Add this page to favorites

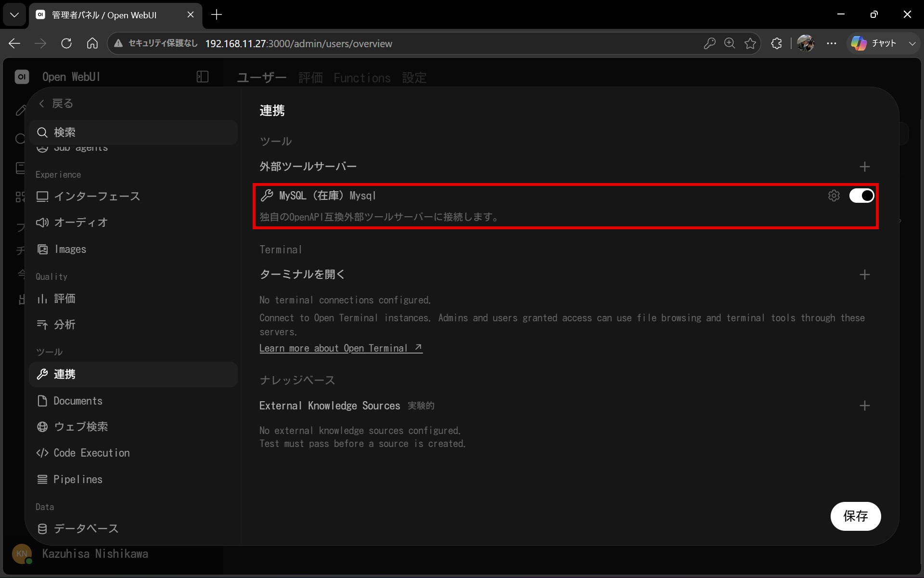(750, 43)
